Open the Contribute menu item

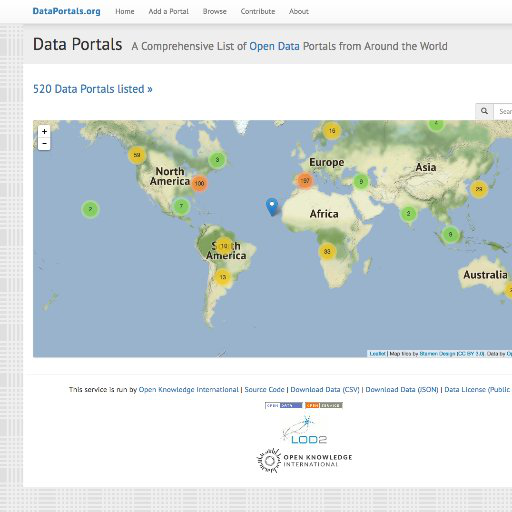258,11
